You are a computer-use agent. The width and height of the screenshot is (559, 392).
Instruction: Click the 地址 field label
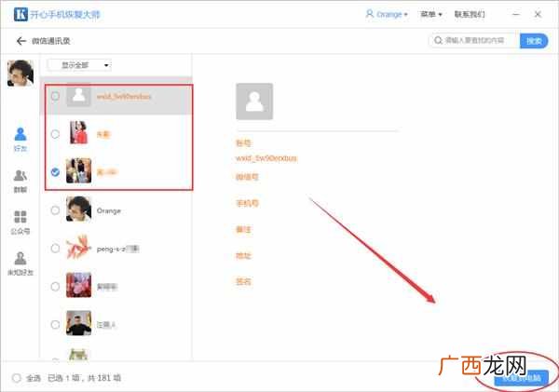point(243,255)
